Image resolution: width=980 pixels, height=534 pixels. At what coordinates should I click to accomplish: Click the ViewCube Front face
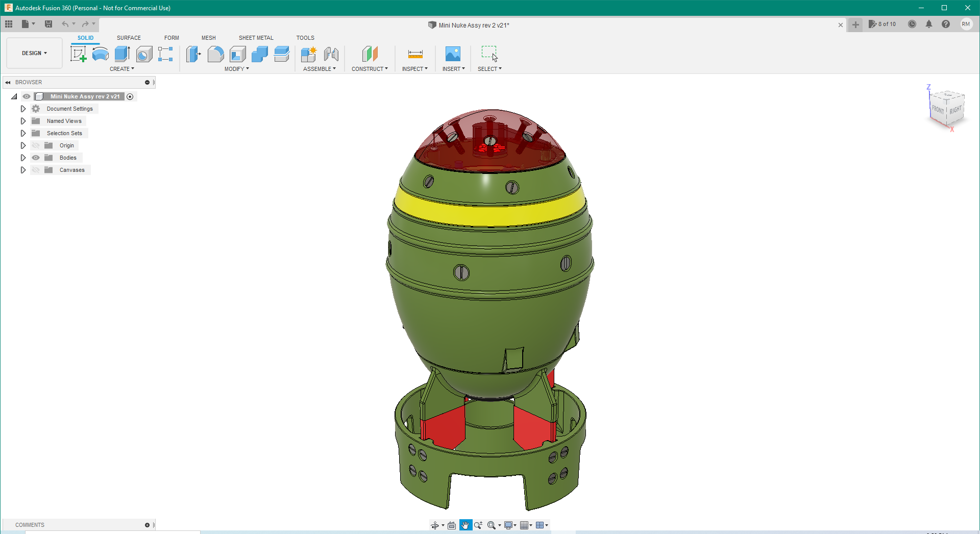938,109
